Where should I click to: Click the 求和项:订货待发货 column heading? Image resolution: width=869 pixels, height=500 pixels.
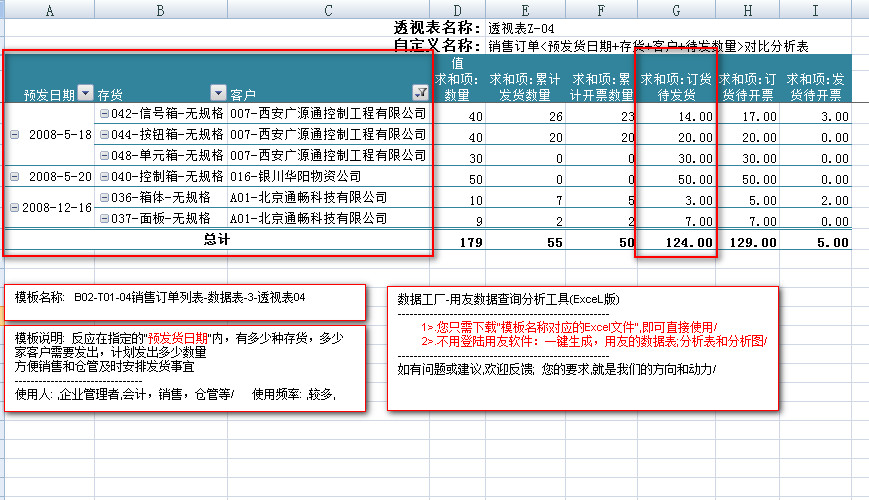coord(677,86)
